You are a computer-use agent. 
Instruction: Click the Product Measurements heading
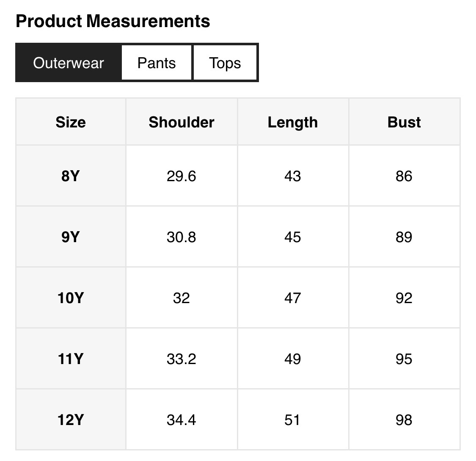point(113,21)
